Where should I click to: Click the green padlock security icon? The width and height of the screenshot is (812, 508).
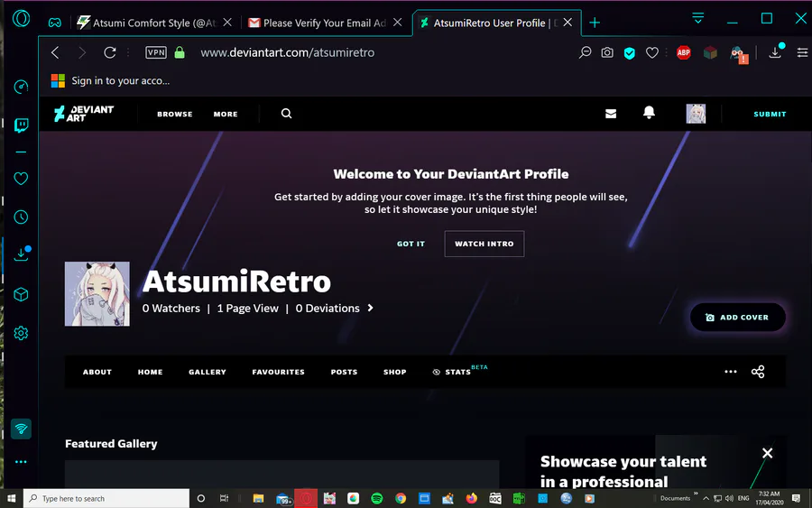tap(180, 52)
